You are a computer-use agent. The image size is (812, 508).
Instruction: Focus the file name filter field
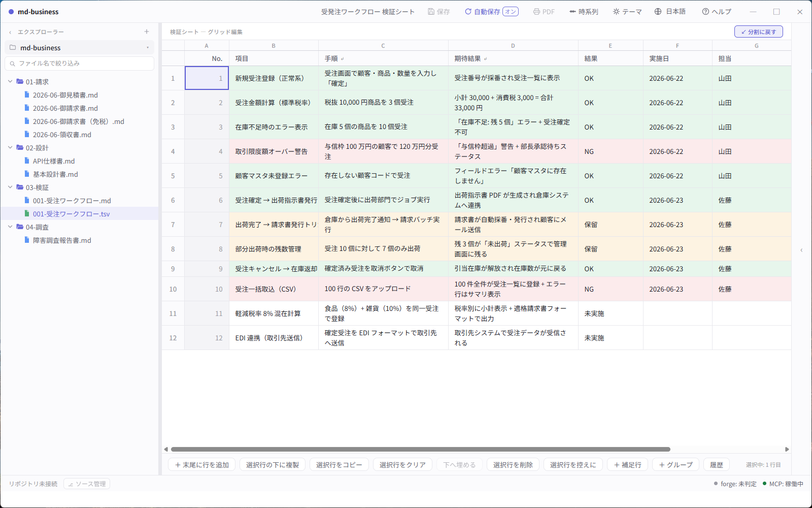79,63
